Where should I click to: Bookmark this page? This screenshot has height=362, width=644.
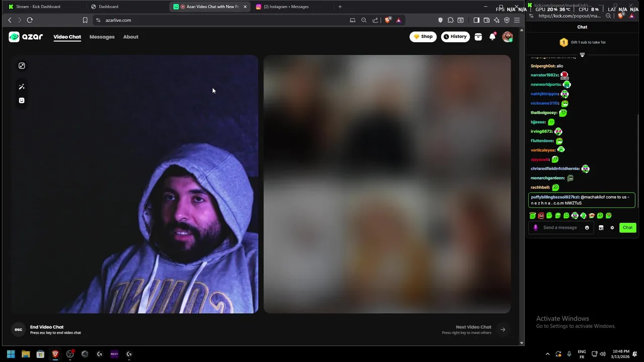[x=85, y=20]
